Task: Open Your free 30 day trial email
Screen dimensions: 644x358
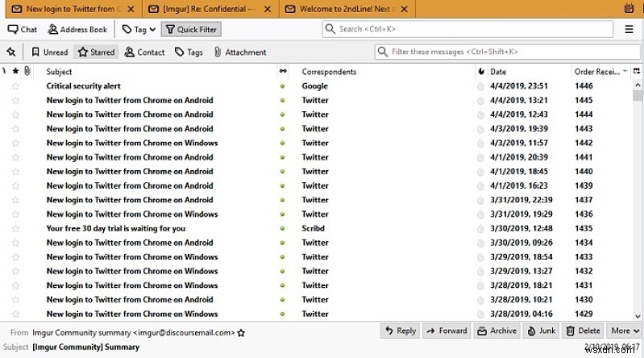Action: tap(116, 228)
